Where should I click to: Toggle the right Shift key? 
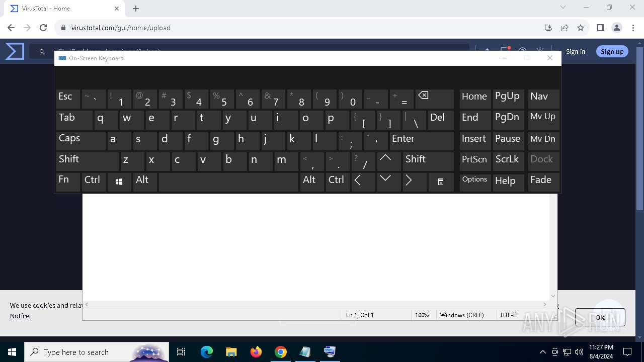(x=428, y=161)
